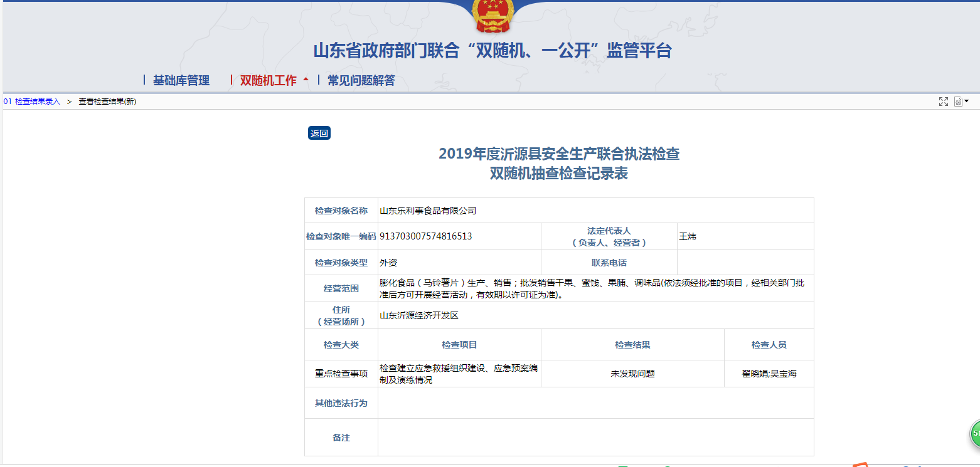Expand the red arrow next to 双随机工作
The width and height of the screenshot is (980, 467).
(x=306, y=80)
